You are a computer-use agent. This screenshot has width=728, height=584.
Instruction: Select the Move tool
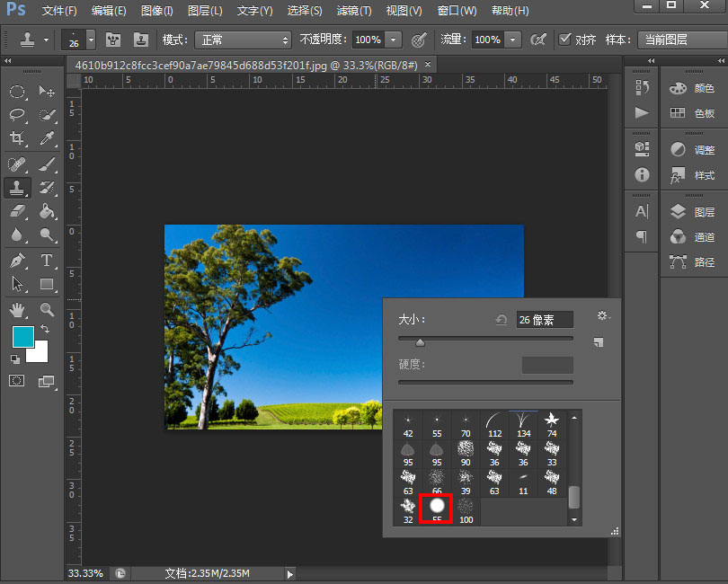pos(47,92)
